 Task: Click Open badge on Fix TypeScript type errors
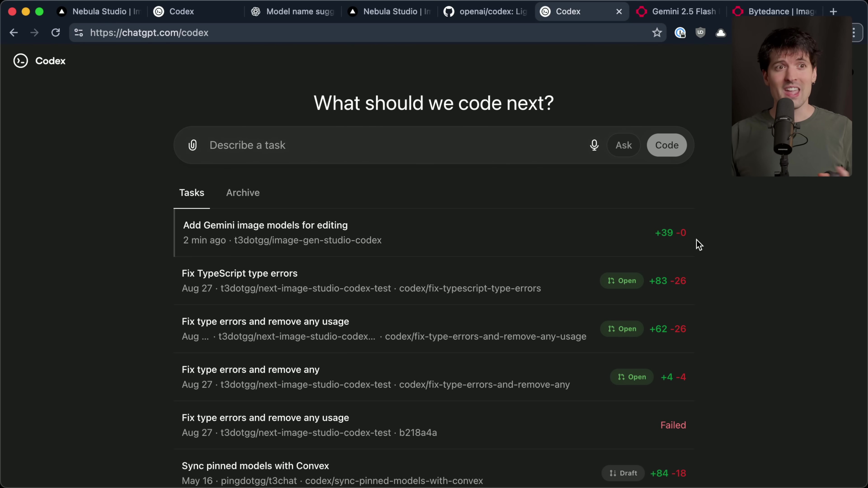click(622, 281)
